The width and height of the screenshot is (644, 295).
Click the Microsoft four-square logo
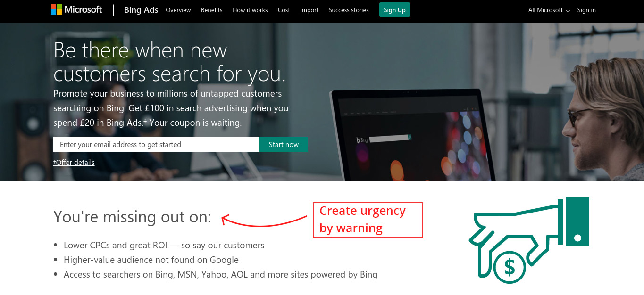click(56, 9)
